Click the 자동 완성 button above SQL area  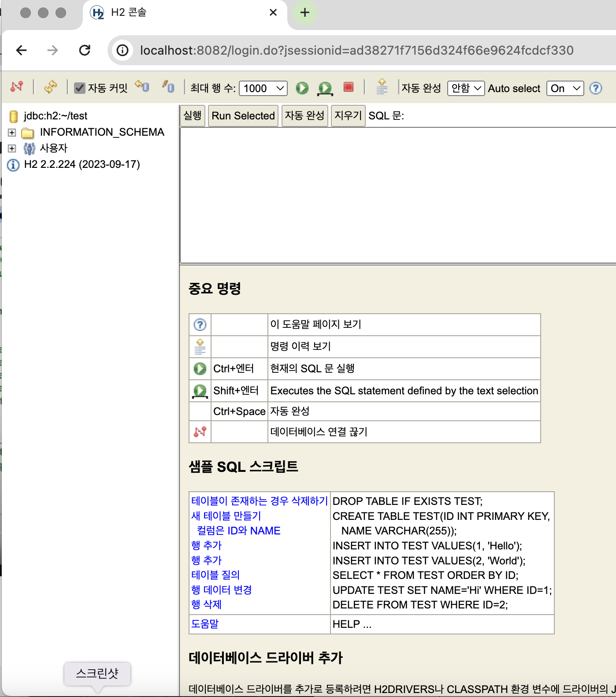(305, 116)
